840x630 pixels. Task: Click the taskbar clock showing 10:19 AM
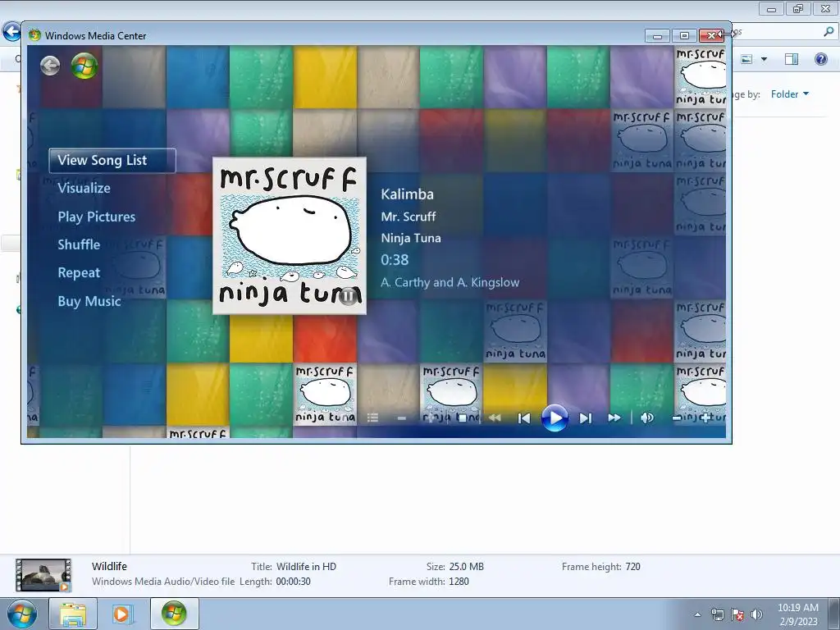click(797, 614)
